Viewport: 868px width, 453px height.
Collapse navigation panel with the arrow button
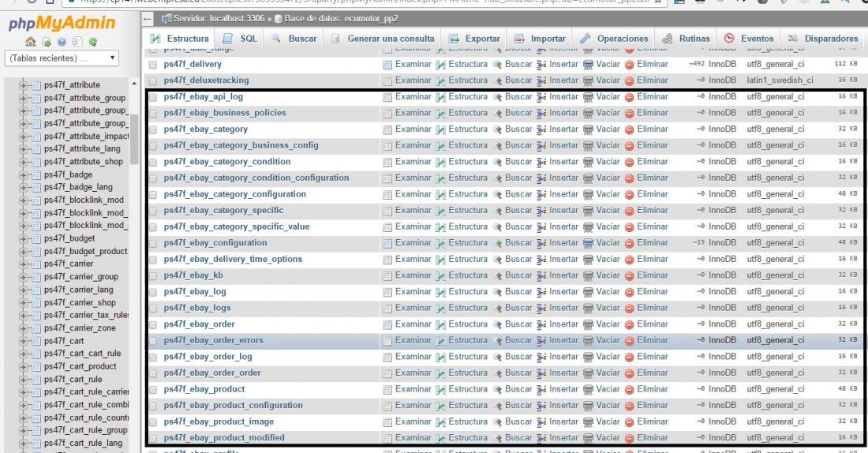[x=148, y=19]
